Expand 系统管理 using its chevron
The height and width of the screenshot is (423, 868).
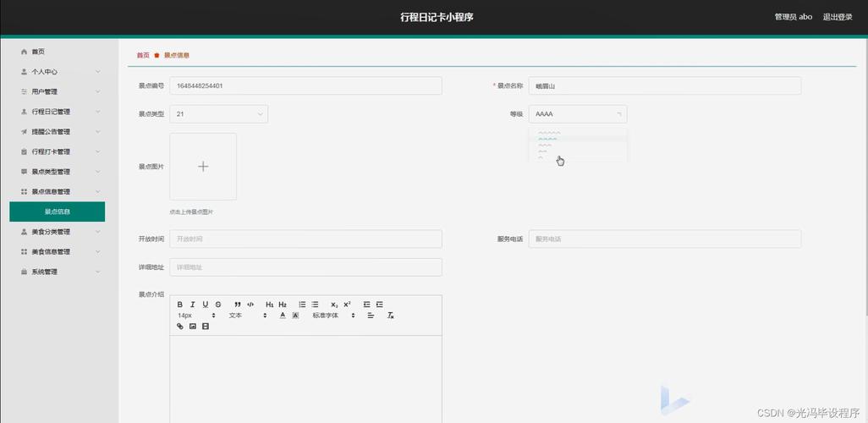98,272
